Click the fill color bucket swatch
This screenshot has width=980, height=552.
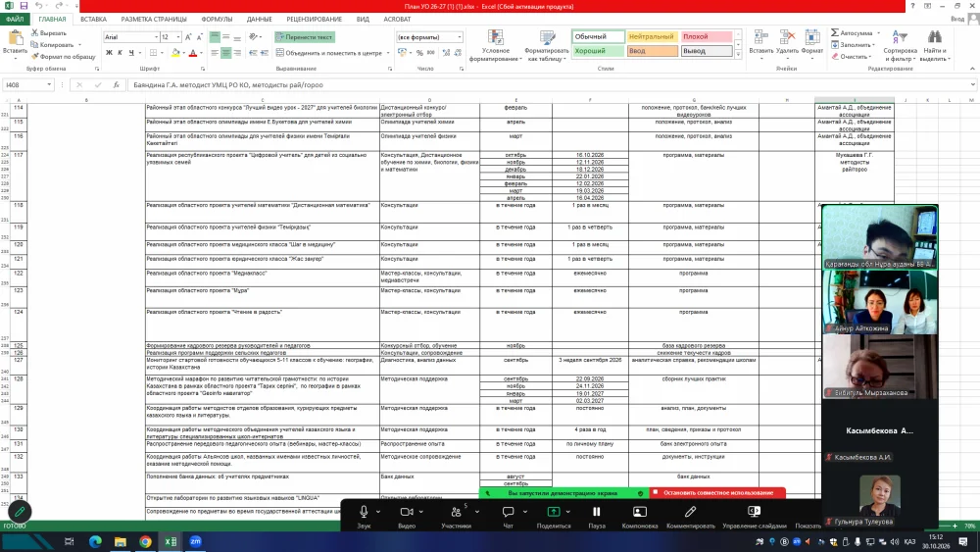[x=175, y=53]
